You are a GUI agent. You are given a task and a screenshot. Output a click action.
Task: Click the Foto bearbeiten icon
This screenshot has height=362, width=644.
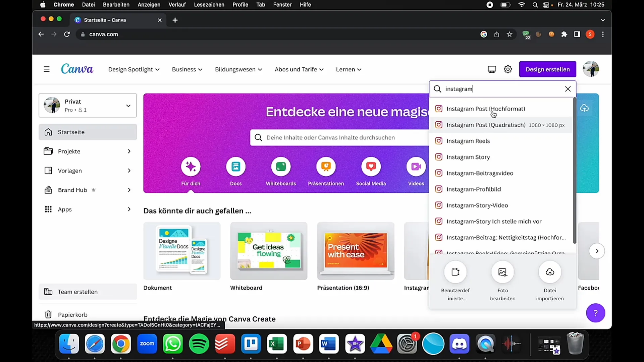(x=502, y=272)
